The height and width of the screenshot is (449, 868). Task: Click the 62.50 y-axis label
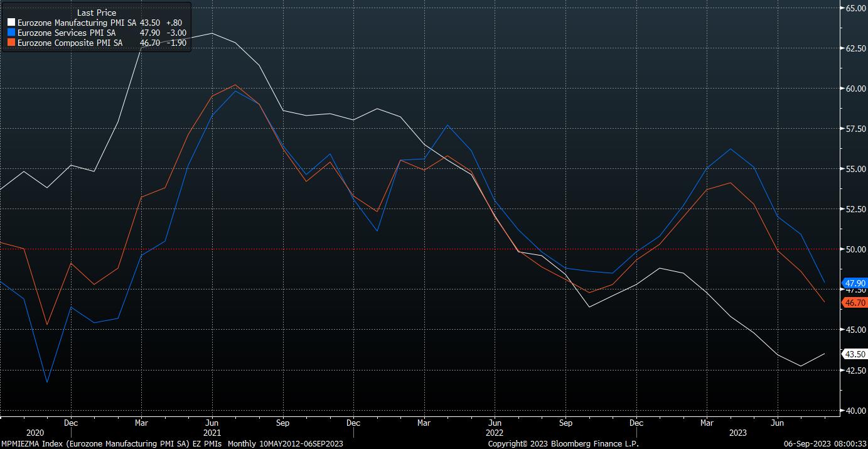tap(855, 48)
